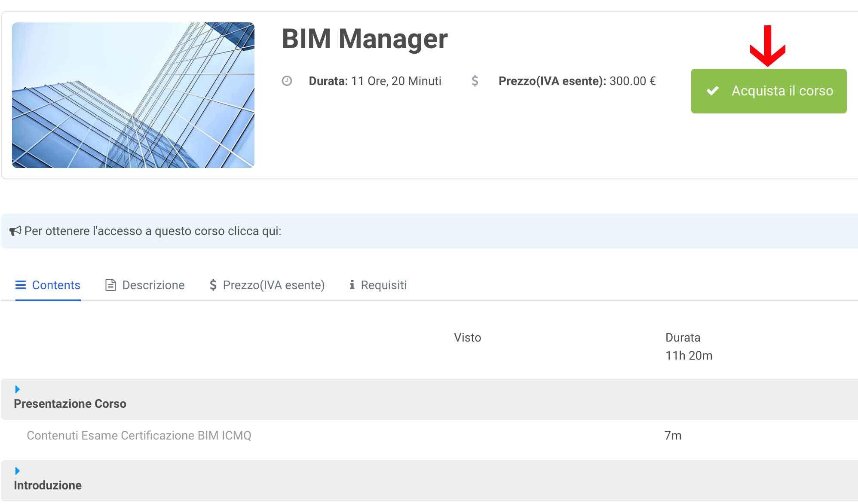The image size is (858, 504).
Task: Switch to the Descrizione tab
Action: click(x=153, y=285)
